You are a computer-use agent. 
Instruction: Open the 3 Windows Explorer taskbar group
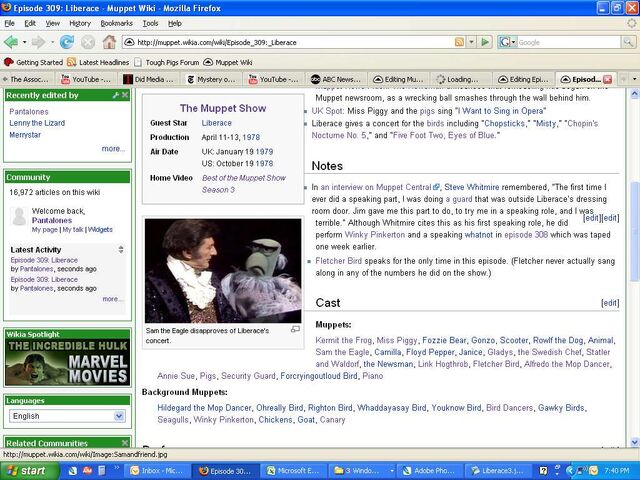tap(362, 471)
